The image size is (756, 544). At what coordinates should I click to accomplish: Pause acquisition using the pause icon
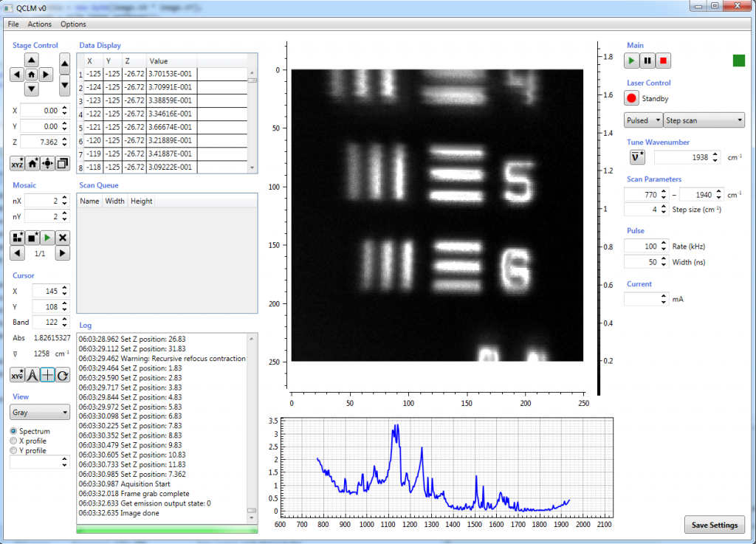(x=647, y=61)
